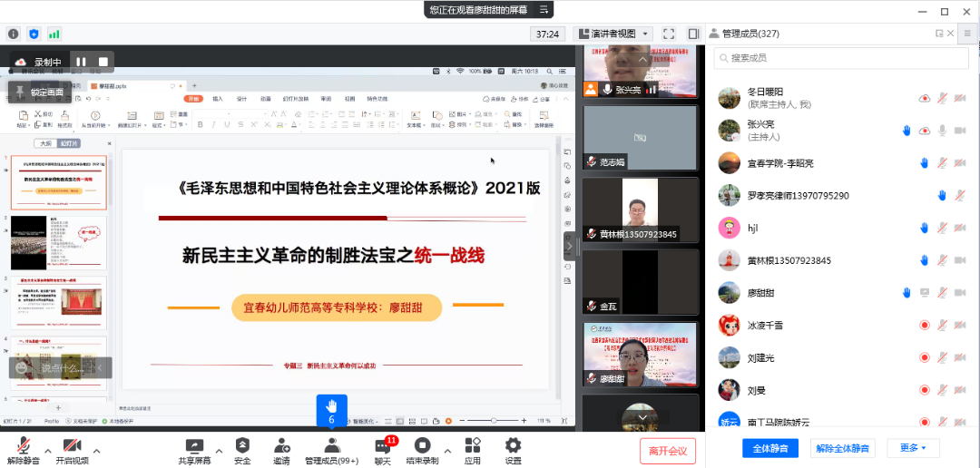
Task: Click the 离开会议 button
Action: [668, 450]
